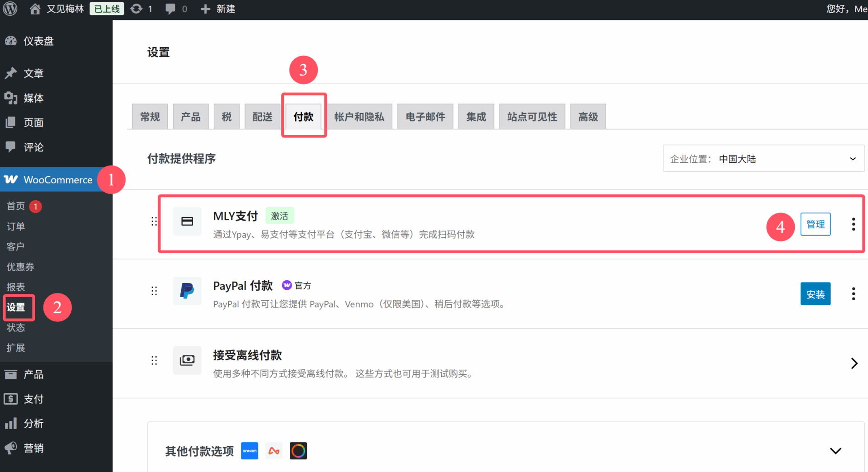The width and height of the screenshot is (868, 472).
Task: Switch to the 高级 tab
Action: point(588,117)
